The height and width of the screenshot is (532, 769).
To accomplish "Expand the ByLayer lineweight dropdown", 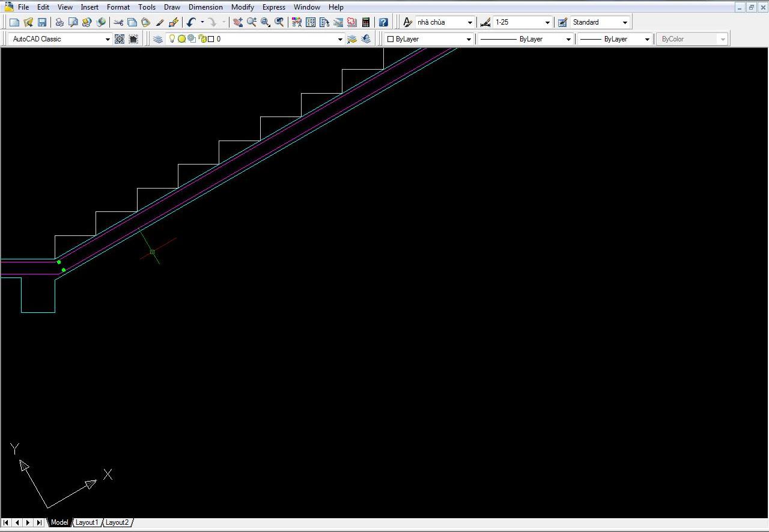I will coord(647,39).
